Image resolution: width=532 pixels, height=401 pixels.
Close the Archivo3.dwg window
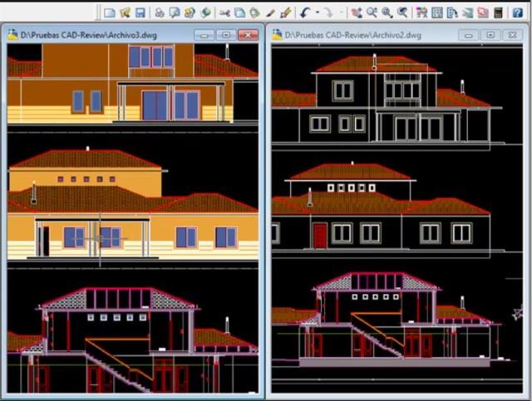248,35
